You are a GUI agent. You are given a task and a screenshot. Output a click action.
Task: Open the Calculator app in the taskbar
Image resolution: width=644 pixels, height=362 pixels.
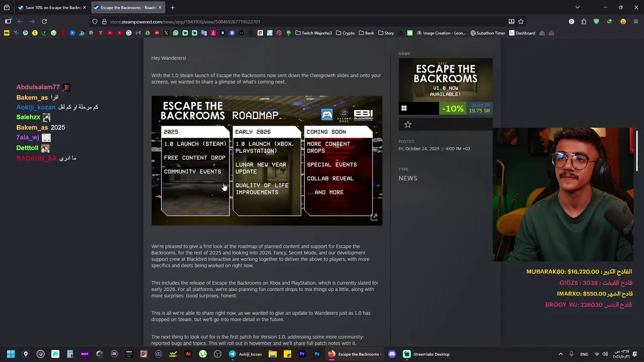[x=70, y=354]
